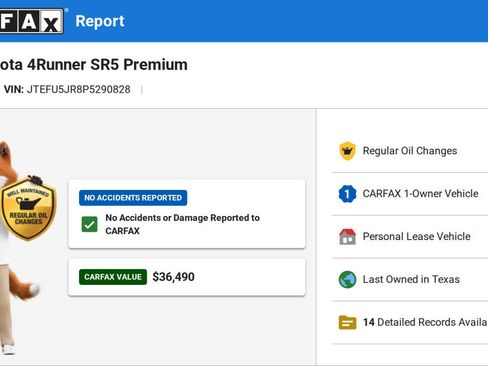Click the Last Owned globe icon
Viewport: 488px width, 366px height.
(347, 279)
